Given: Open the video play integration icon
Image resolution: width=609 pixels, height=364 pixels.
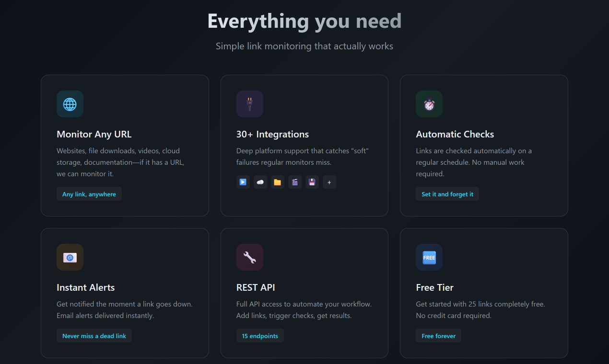Looking at the screenshot, I should [243, 182].
